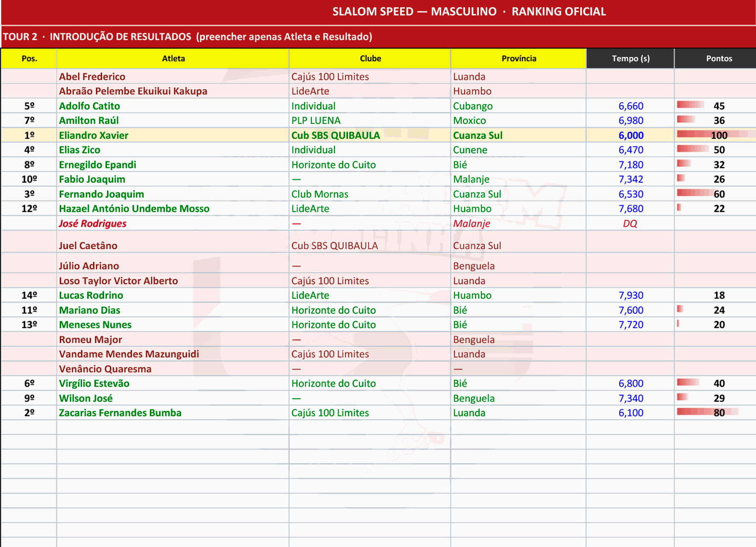The width and height of the screenshot is (756, 547).
Task: Click italic province cell Malanje for José Rodrigues
Action: coord(519,223)
